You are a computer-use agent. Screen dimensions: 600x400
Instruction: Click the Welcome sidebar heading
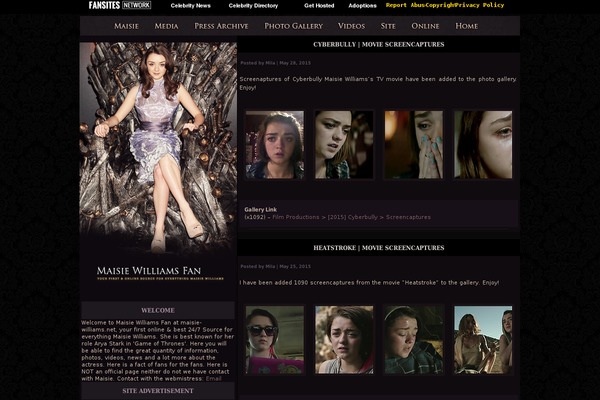(x=158, y=310)
